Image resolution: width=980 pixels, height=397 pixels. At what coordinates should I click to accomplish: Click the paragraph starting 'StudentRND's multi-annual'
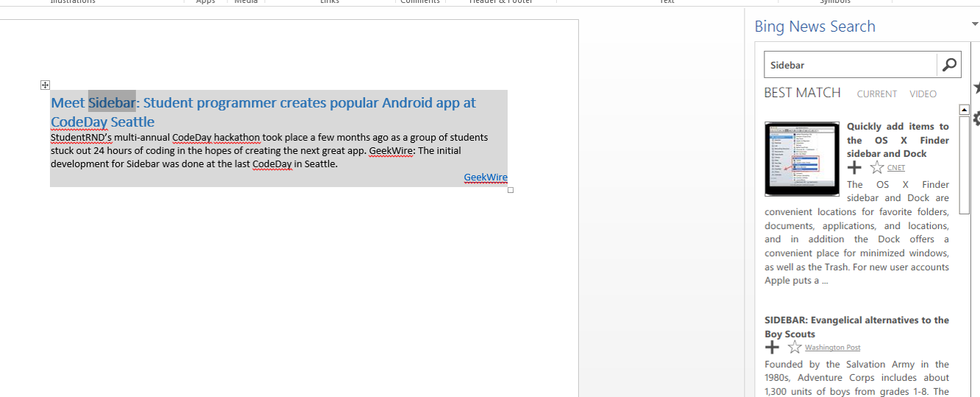coord(269,150)
